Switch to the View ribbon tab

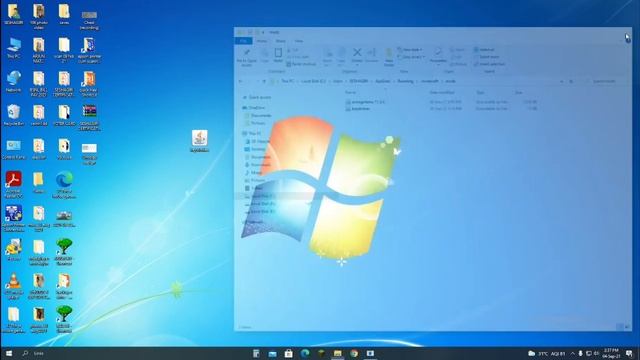coord(299,41)
